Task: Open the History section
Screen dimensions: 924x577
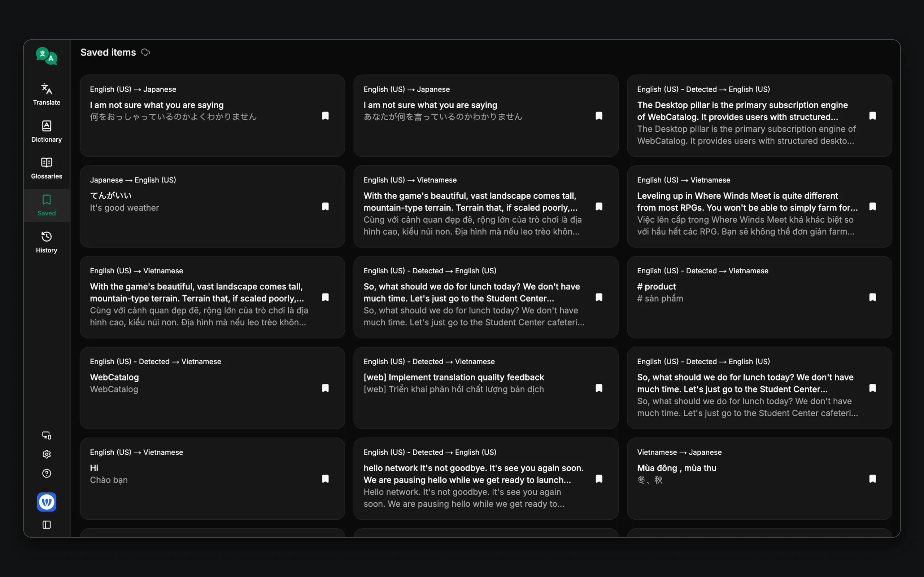Action: click(47, 242)
